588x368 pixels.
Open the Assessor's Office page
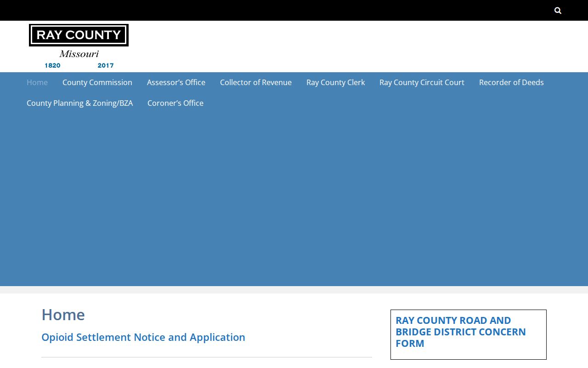(176, 82)
